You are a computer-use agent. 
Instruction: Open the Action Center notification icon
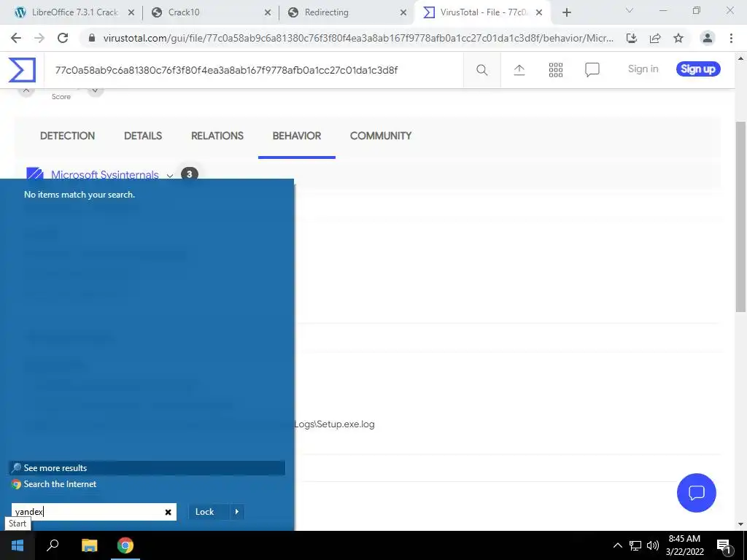click(x=724, y=545)
